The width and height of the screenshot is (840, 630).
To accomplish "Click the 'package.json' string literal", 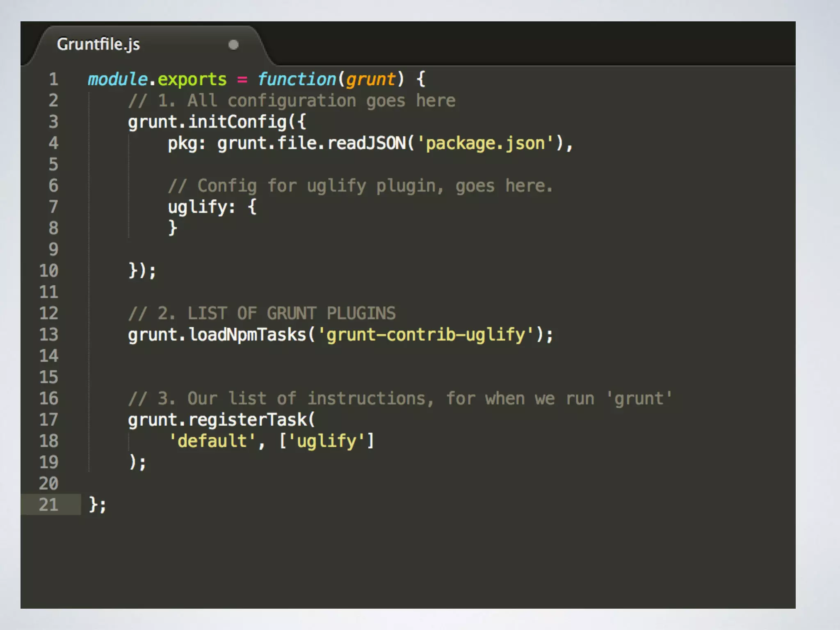I will 485,143.
